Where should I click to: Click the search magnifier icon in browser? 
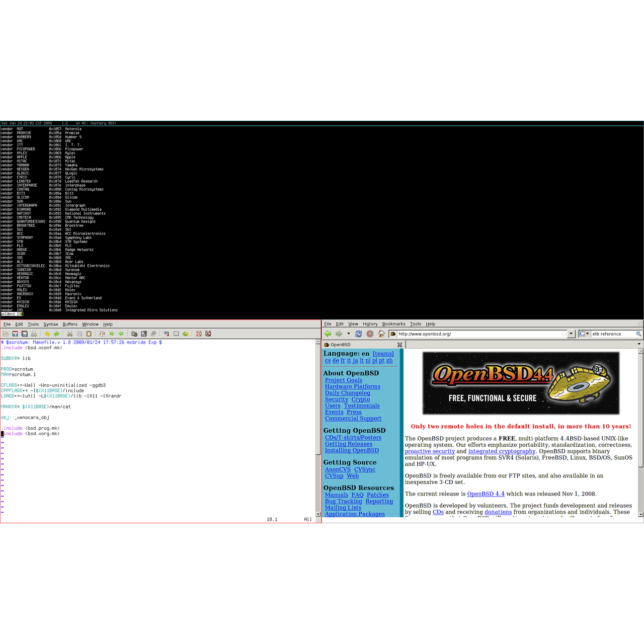(638, 334)
